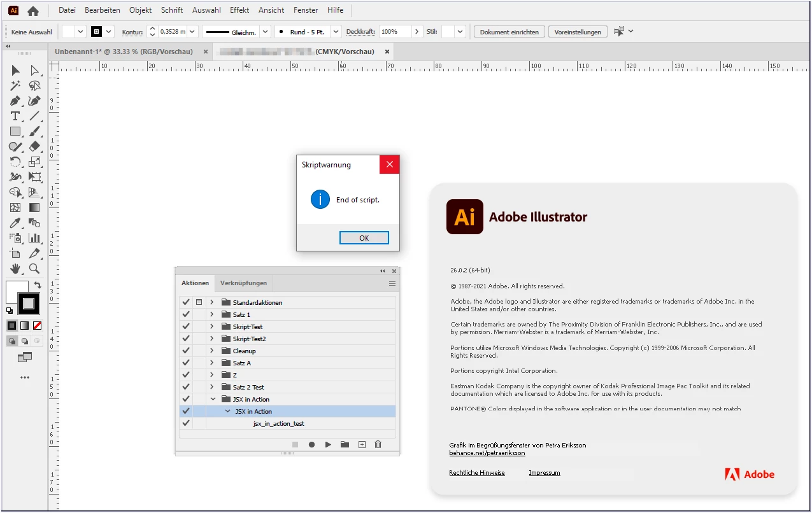
Task: Select the Mesh tool
Action: pyautogui.click(x=15, y=207)
